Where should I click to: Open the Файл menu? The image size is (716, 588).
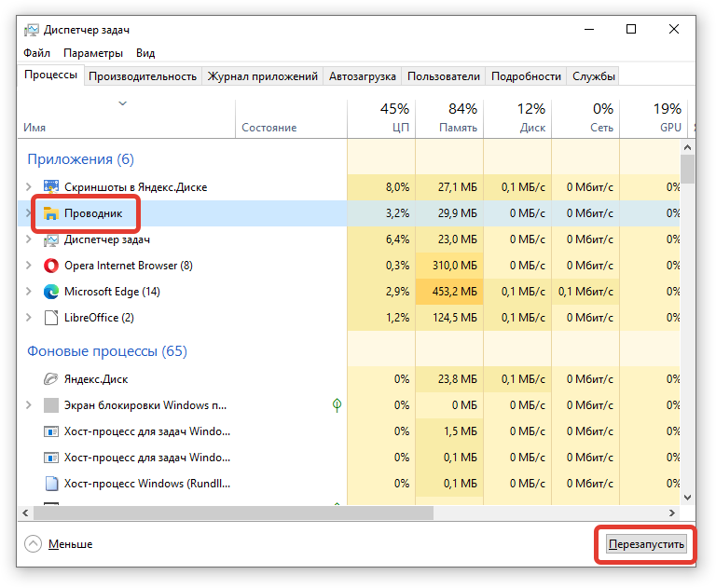[36, 53]
